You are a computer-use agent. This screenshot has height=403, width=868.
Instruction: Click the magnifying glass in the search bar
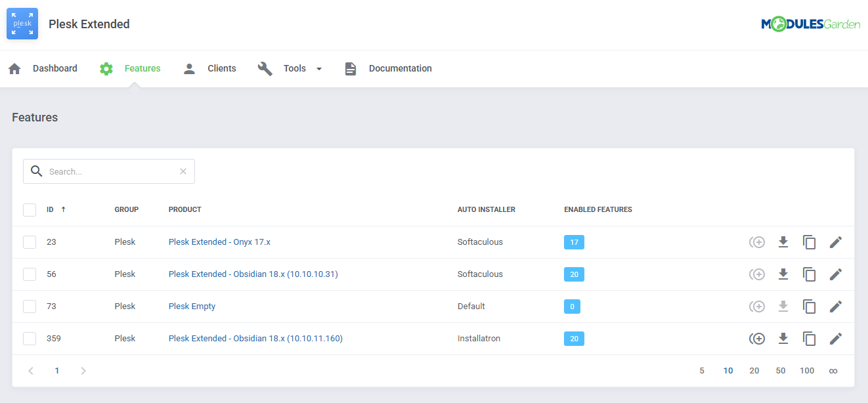coord(36,171)
